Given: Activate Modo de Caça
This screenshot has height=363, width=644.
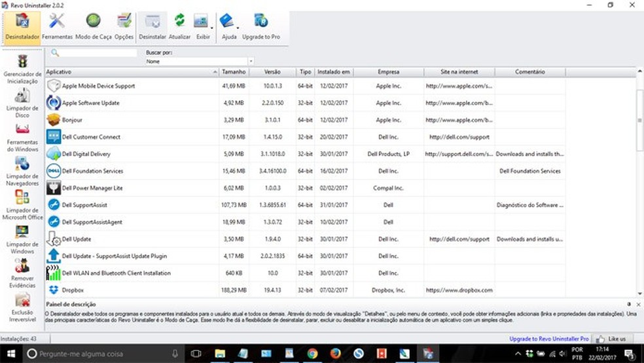Looking at the screenshot, I should (93, 27).
